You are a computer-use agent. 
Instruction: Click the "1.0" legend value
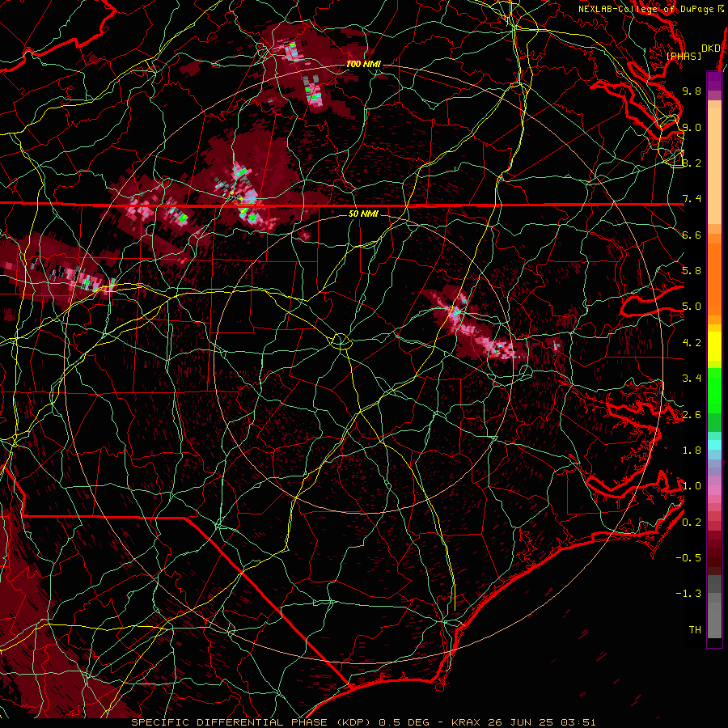692,486
